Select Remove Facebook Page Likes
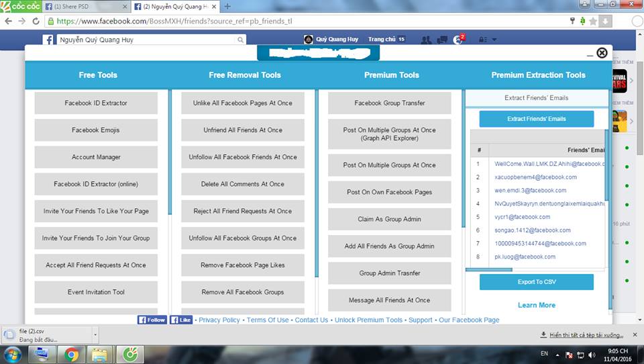This screenshot has width=644, height=364. (243, 265)
